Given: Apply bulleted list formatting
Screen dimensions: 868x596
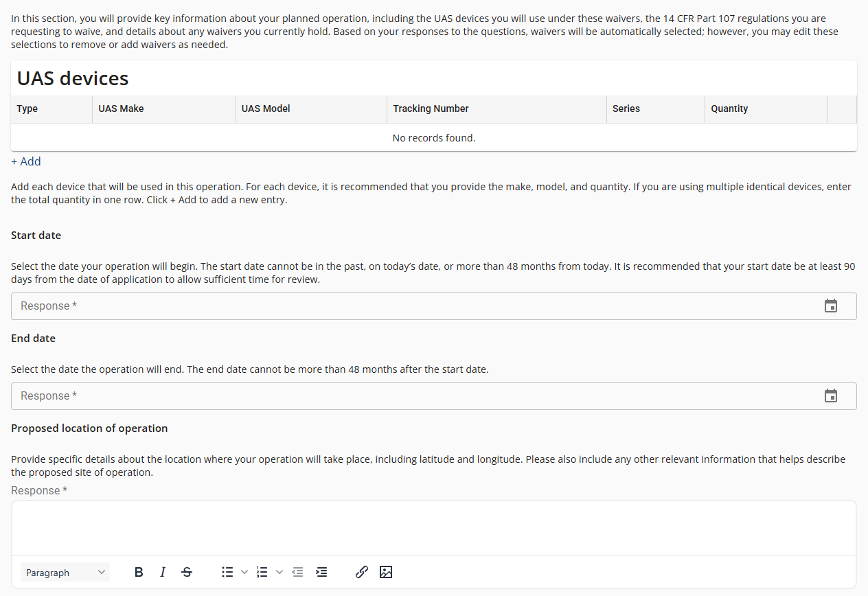Looking at the screenshot, I should (227, 572).
